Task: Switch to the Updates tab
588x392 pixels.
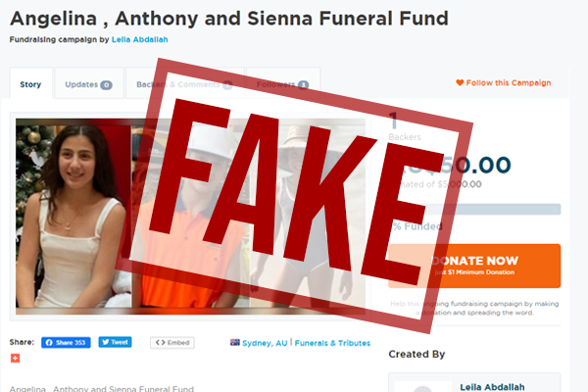Action: coord(89,84)
